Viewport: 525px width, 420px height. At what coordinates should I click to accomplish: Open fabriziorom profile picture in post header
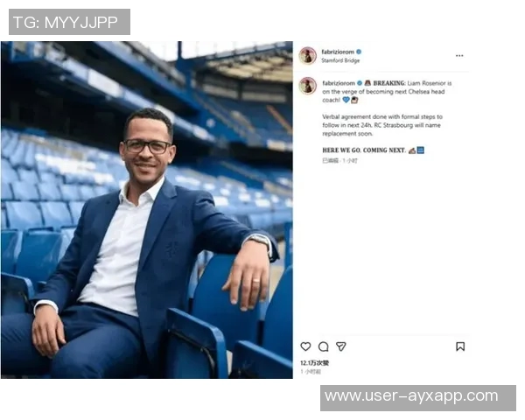(x=308, y=56)
